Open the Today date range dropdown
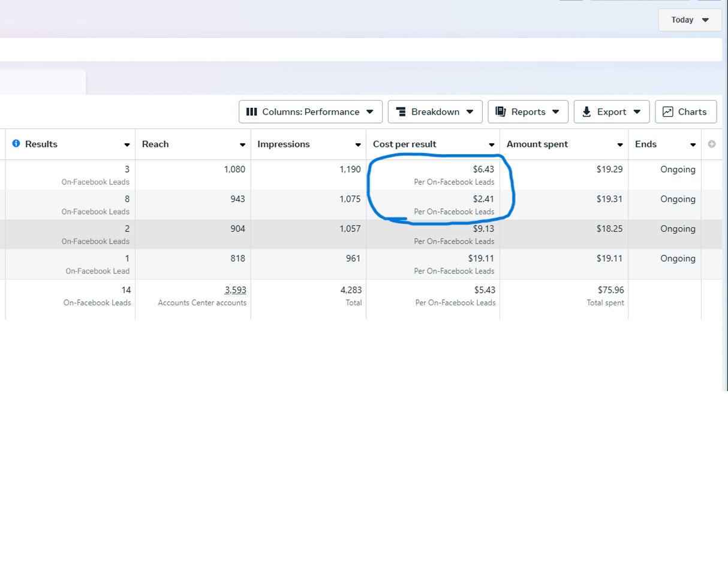 click(x=690, y=20)
